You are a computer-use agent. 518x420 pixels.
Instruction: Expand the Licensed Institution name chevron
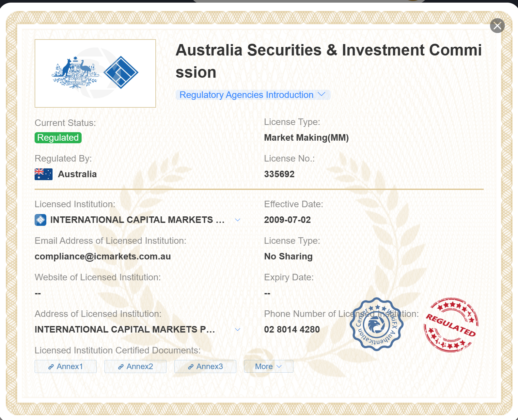pyautogui.click(x=238, y=220)
